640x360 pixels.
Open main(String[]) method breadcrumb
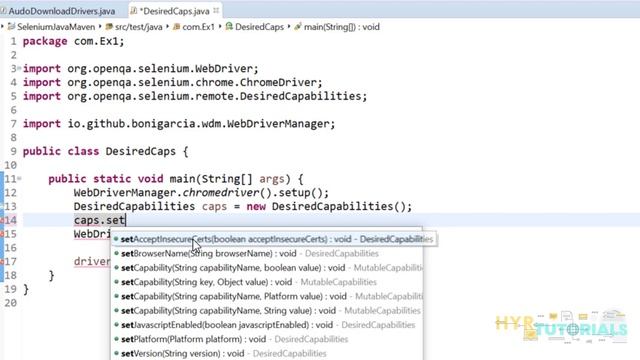[342, 27]
